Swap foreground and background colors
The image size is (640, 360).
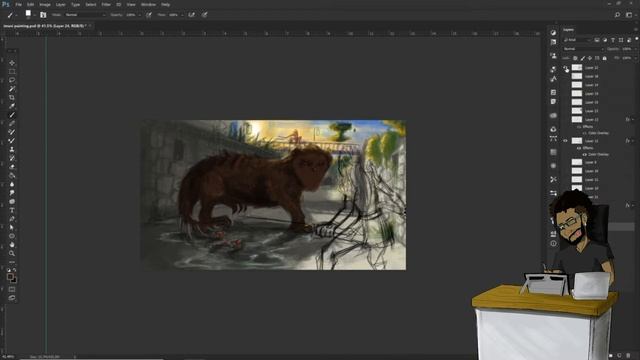[x=14, y=270]
